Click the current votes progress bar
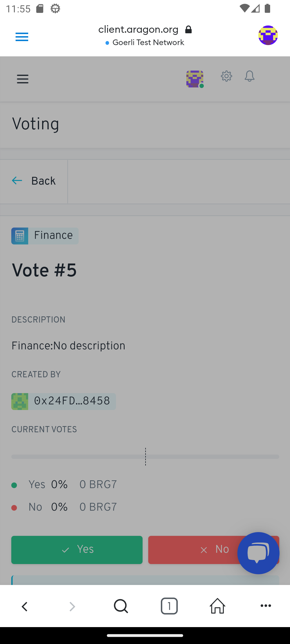The width and height of the screenshot is (290, 644). 145,457
